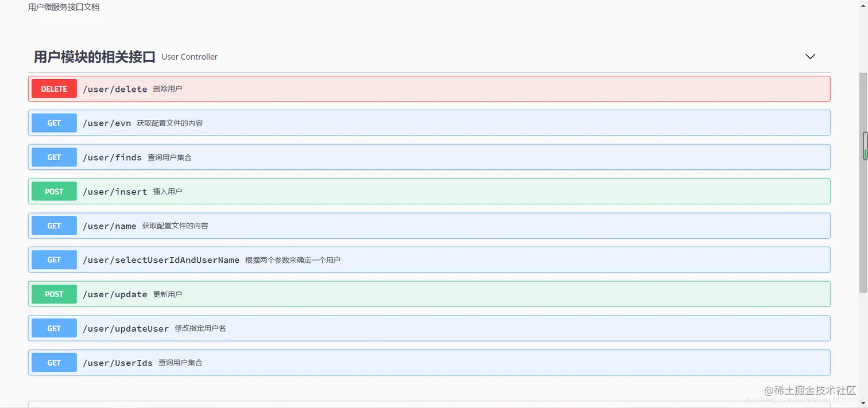Image resolution: width=868 pixels, height=408 pixels.
Task: Expand the GET /user/finds endpoint
Action: (x=429, y=157)
